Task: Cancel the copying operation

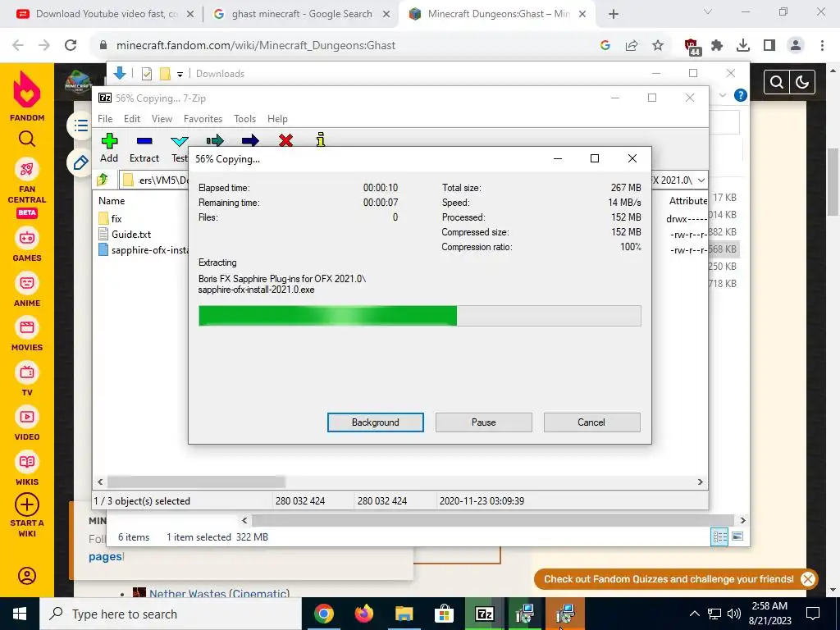Action: 591,422
